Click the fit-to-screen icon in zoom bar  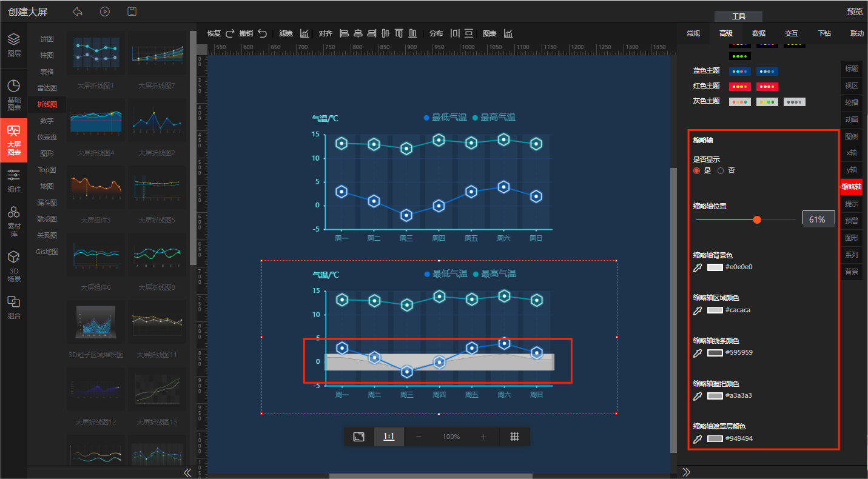pyautogui.click(x=358, y=437)
